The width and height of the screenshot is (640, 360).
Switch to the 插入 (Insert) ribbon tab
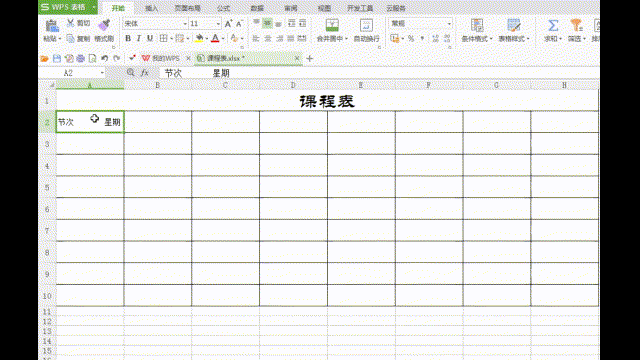coord(151,8)
